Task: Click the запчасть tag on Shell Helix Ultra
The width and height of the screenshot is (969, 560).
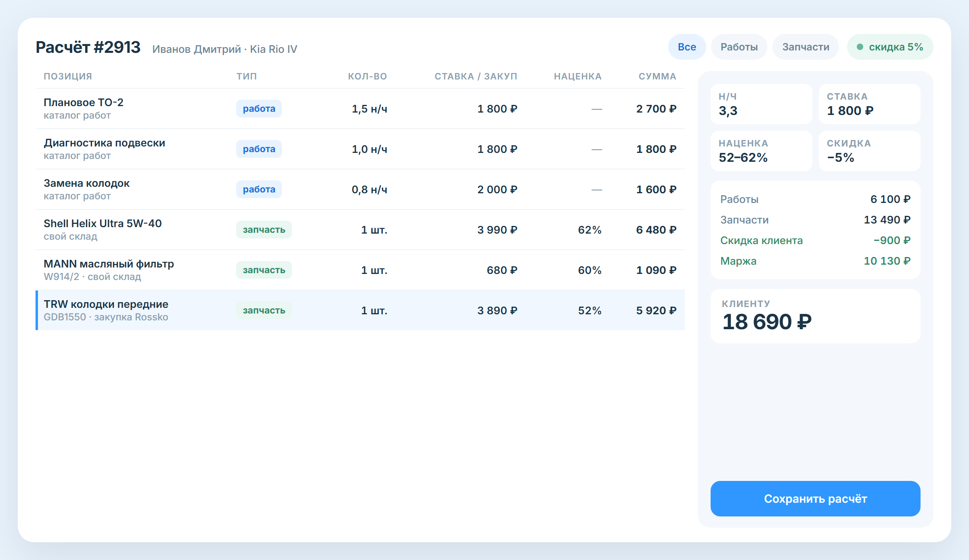Action: [264, 230]
